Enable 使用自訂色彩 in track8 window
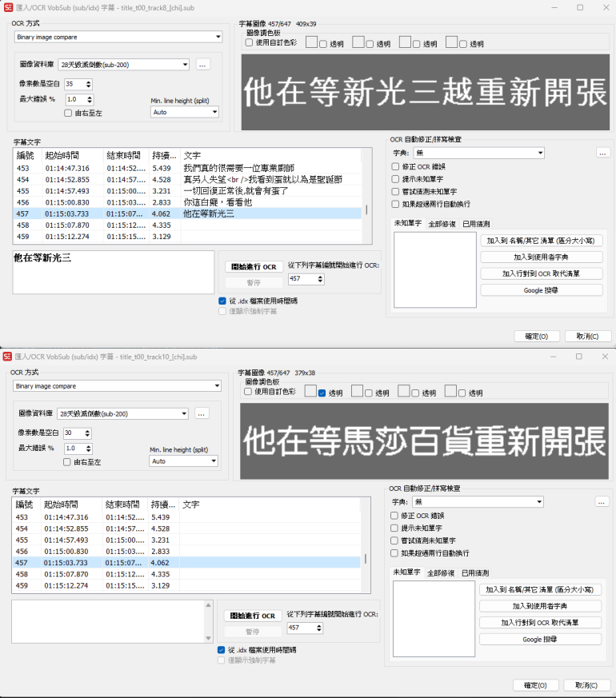This screenshot has width=616, height=698. [x=249, y=42]
